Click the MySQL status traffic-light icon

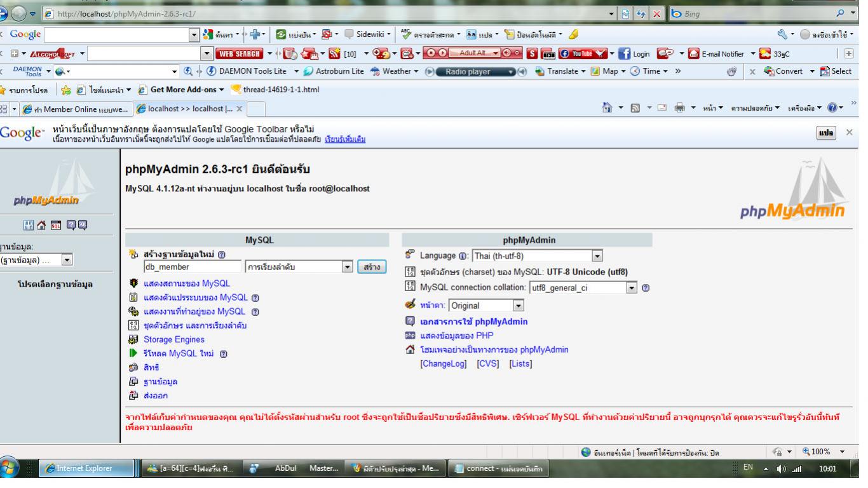tap(133, 283)
